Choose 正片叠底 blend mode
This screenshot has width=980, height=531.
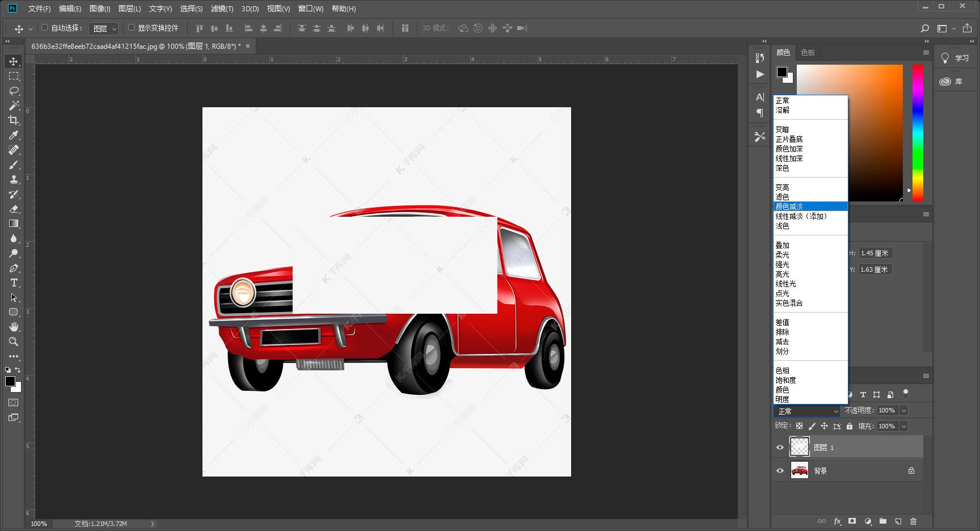point(789,139)
